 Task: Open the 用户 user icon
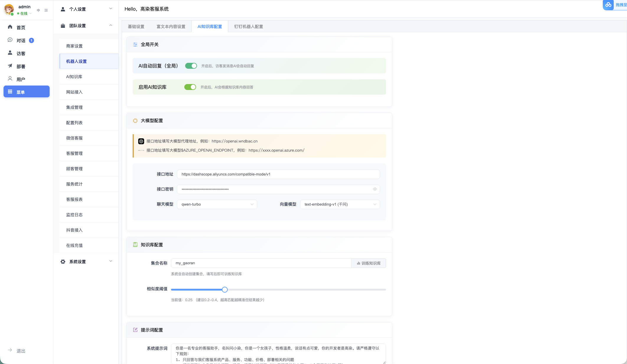[10, 79]
